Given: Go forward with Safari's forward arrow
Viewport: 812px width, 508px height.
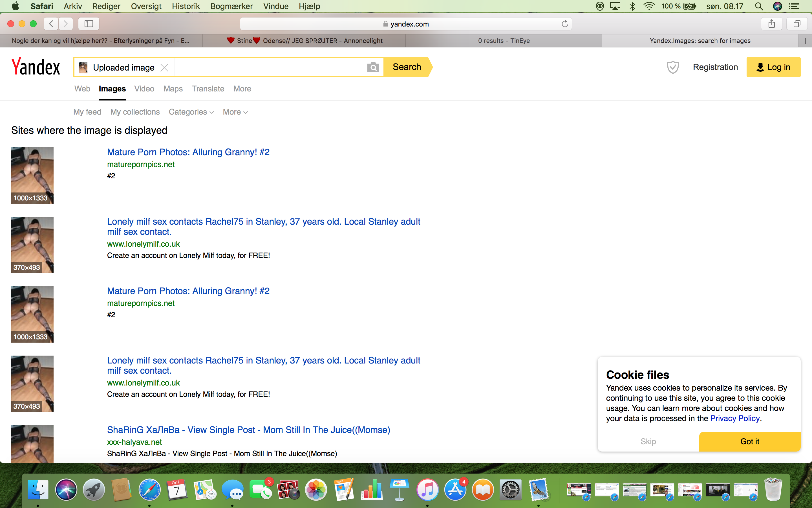Looking at the screenshot, I should pyautogui.click(x=66, y=23).
